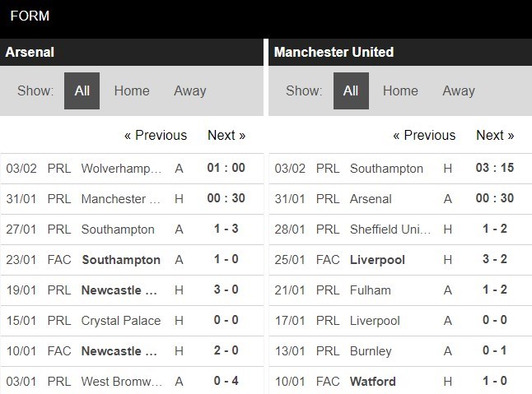Open Manchester United's Sheffield United match
The image size is (532, 394).
[x=400, y=229]
